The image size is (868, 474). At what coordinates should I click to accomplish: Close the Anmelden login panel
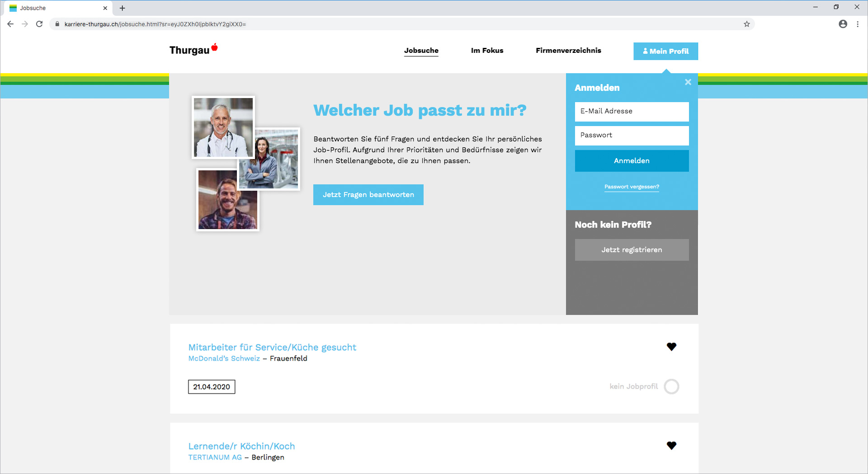point(688,82)
